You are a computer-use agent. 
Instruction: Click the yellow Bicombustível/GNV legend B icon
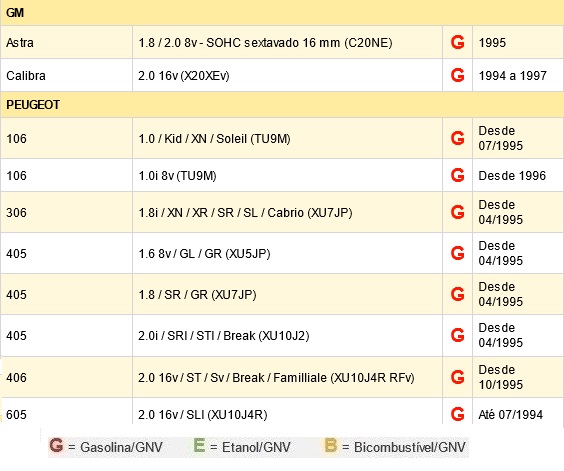[331, 445]
